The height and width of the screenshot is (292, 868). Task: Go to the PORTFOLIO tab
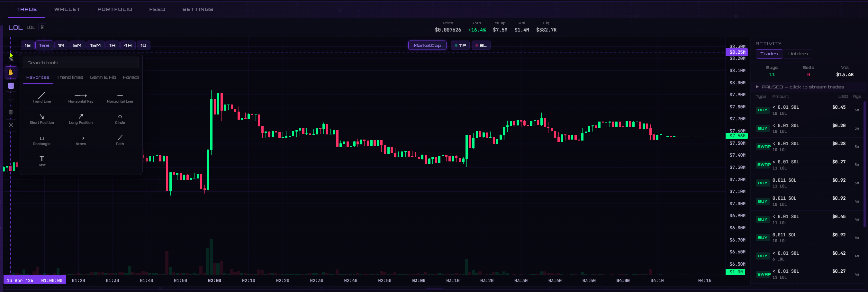point(115,9)
